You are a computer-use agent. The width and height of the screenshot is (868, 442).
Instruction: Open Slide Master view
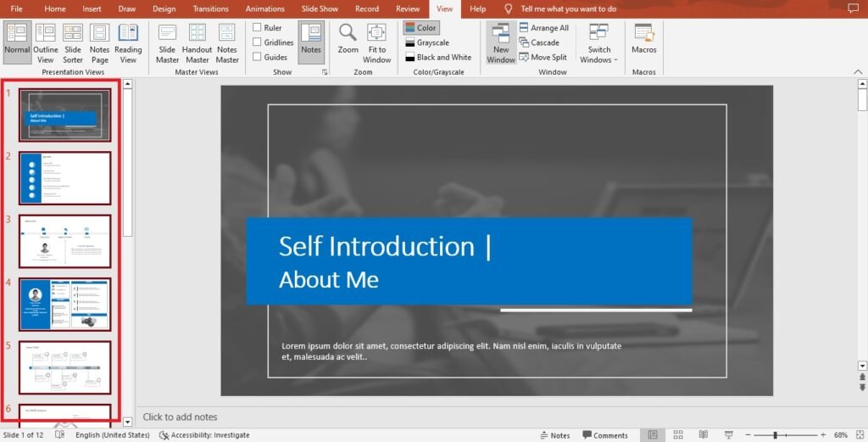tap(167, 43)
